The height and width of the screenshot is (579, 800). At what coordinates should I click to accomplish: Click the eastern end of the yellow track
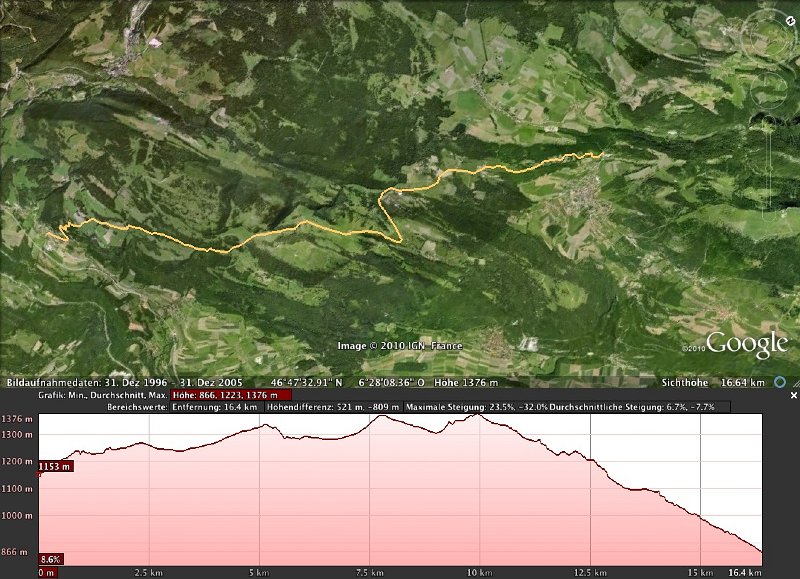[601, 154]
